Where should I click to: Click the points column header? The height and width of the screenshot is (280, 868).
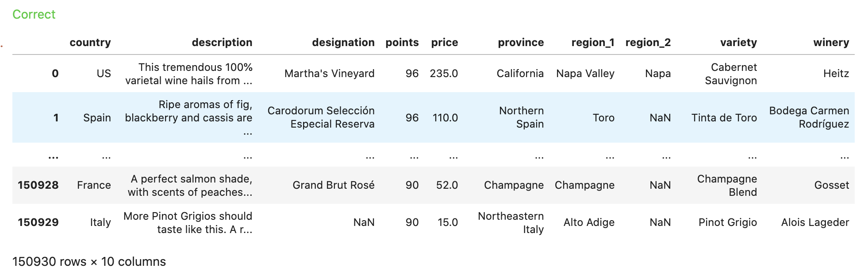coord(402,43)
